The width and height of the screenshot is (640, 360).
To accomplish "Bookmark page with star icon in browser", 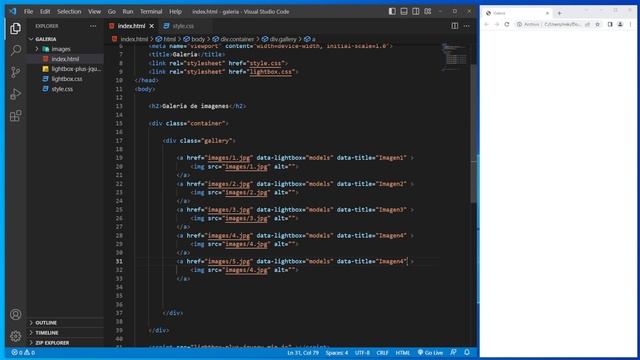I will coord(598,24).
